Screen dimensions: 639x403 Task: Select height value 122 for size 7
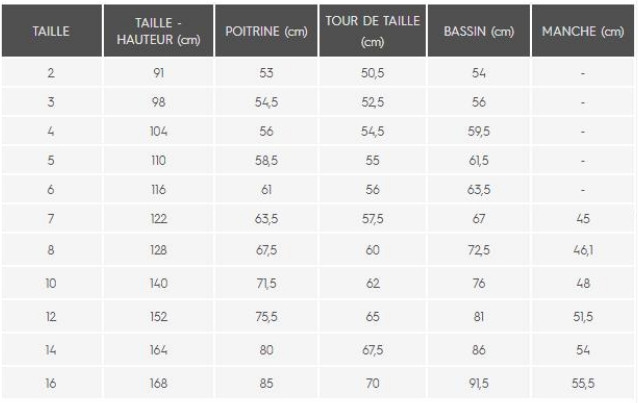(x=159, y=219)
